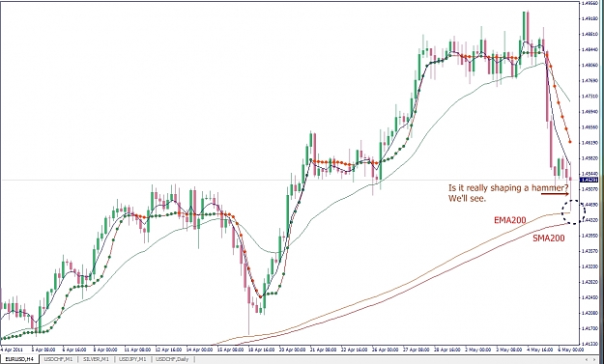Open the USDCHF,Daily chart tab

point(172,359)
